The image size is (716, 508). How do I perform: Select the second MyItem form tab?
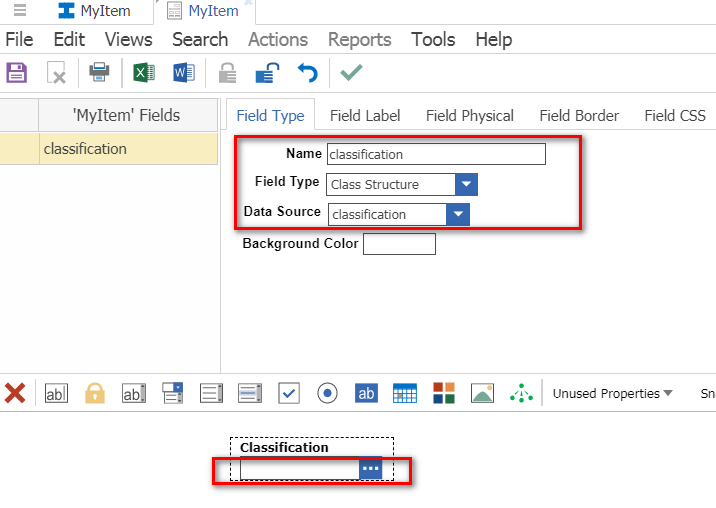tap(203, 11)
